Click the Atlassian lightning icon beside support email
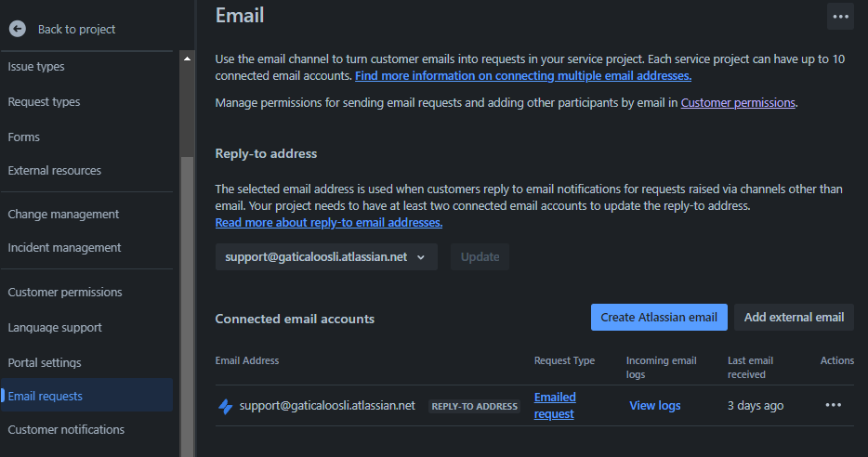Screen dimensions: 868x457 pyautogui.click(x=225, y=406)
